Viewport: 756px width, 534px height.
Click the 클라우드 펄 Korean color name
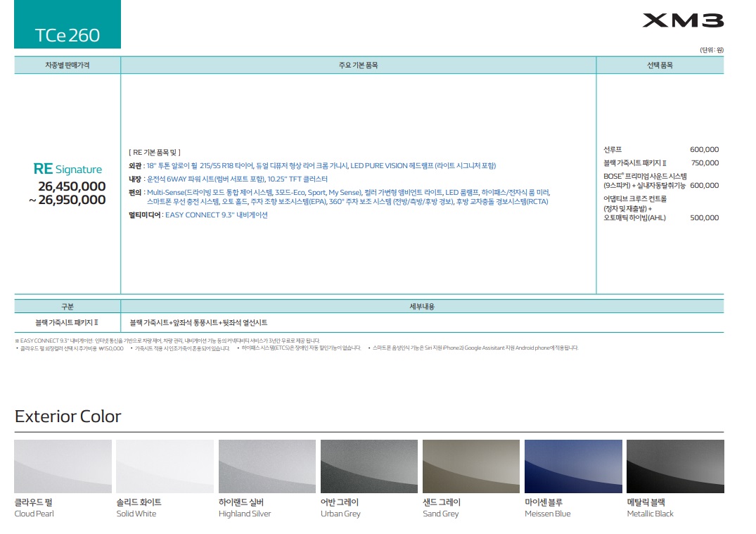click(x=33, y=502)
